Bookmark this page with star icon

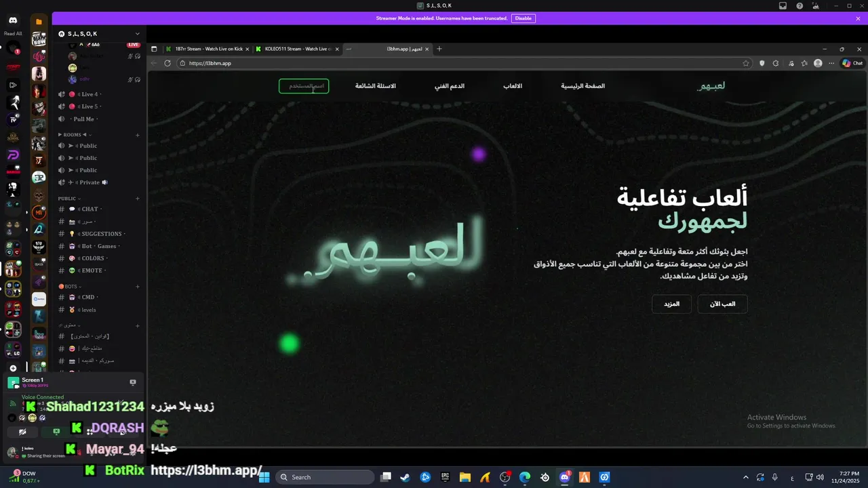pos(746,63)
